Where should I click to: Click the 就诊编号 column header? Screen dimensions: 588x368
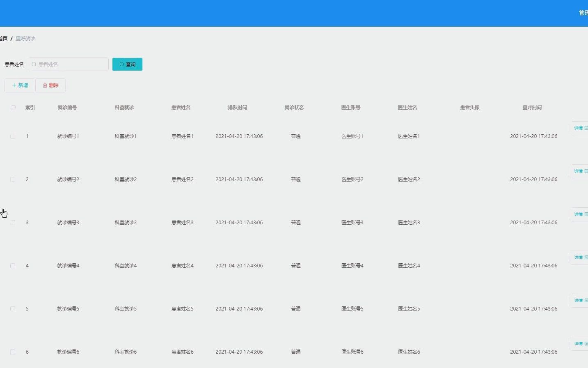(x=67, y=108)
